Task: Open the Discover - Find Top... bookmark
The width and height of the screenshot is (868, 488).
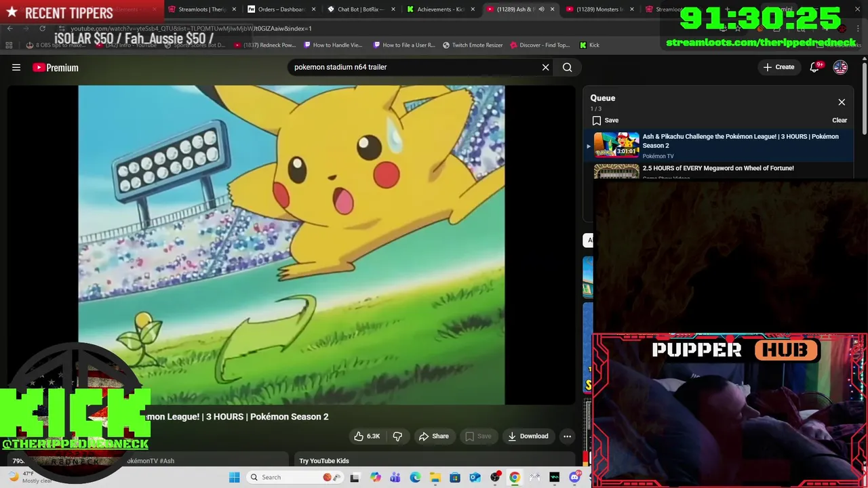Action: (540, 45)
